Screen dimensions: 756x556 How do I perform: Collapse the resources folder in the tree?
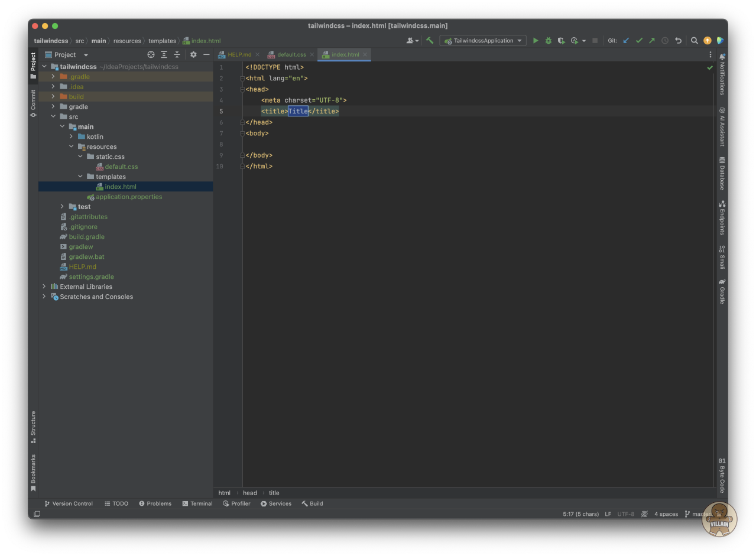click(x=72, y=147)
